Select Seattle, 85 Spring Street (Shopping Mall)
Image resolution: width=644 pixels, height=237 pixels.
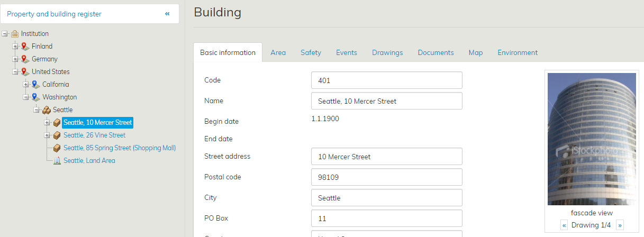120,148
